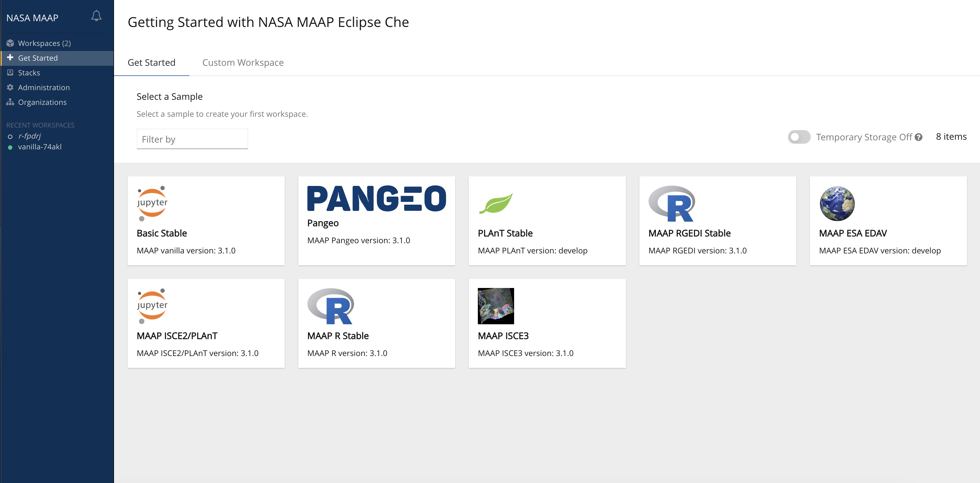Click the R logo on MAAP R Stable
This screenshot has height=483, width=980.
coord(331,306)
